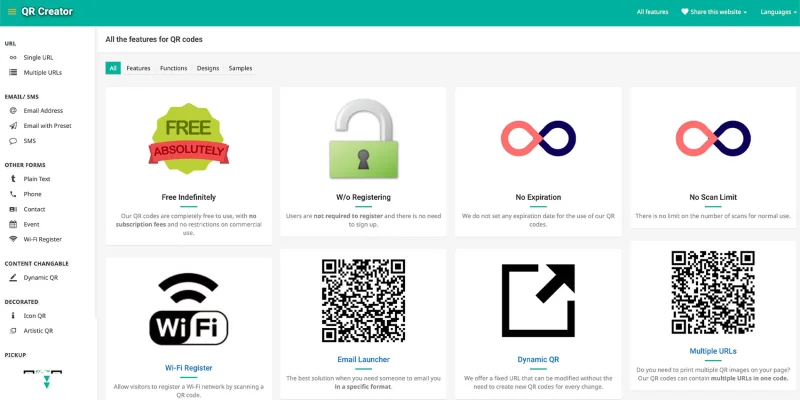The width and height of the screenshot is (800, 400).
Task: Click the No Expiration card title
Action: click(x=538, y=197)
